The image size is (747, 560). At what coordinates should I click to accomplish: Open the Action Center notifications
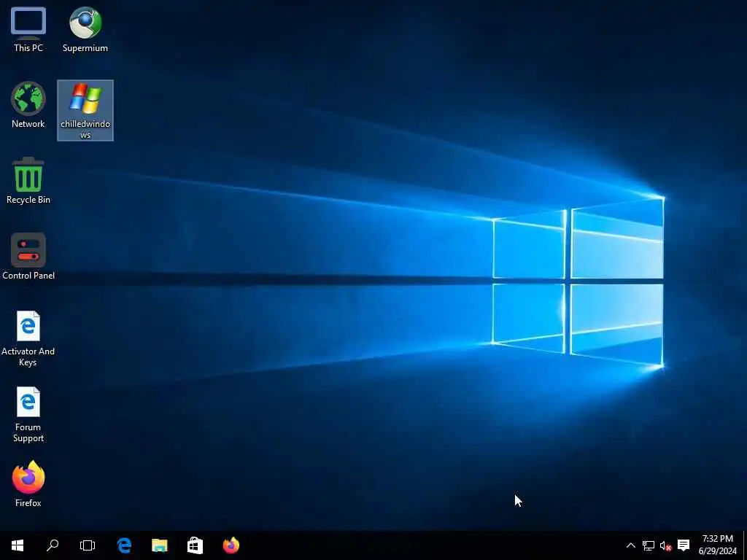click(684, 545)
